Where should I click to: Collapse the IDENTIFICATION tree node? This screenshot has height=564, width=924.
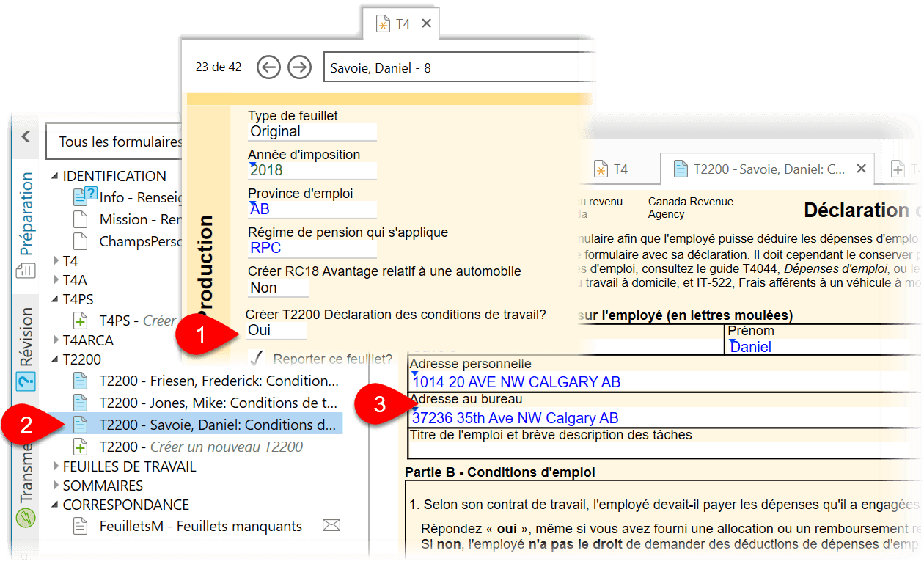[54, 176]
